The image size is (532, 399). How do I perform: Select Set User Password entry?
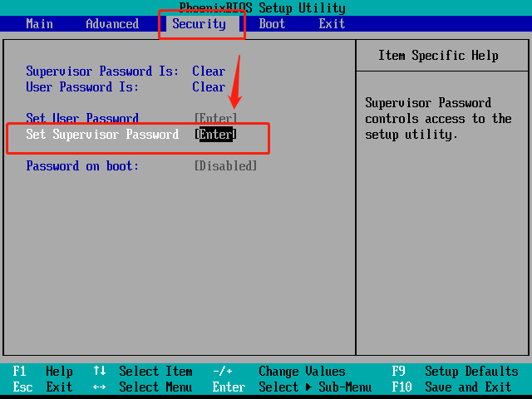tap(82, 118)
